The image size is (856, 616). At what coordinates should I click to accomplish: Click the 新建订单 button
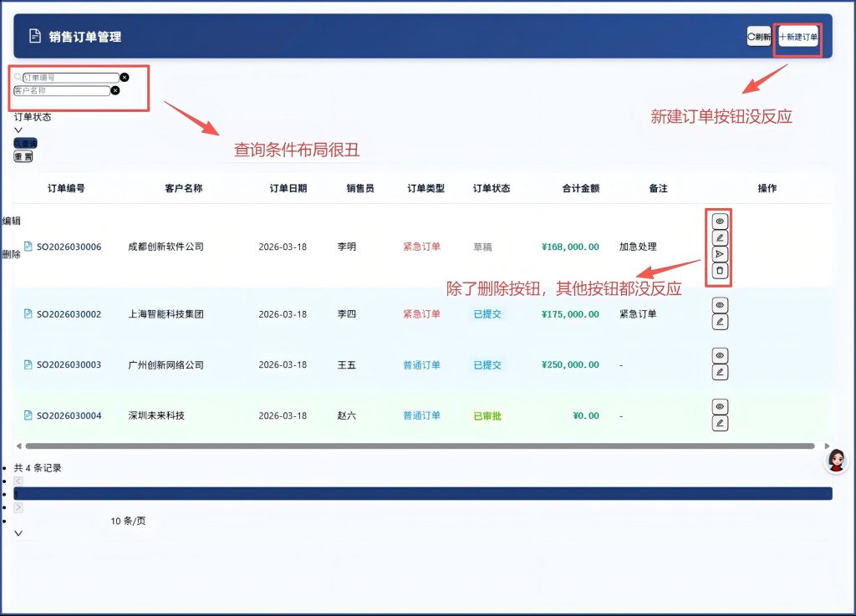coord(797,37)
